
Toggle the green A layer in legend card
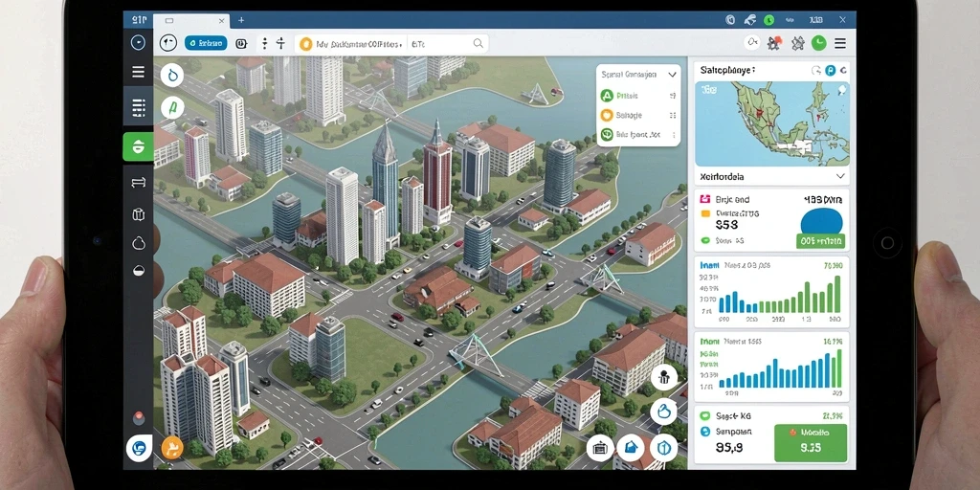(606, 96)
